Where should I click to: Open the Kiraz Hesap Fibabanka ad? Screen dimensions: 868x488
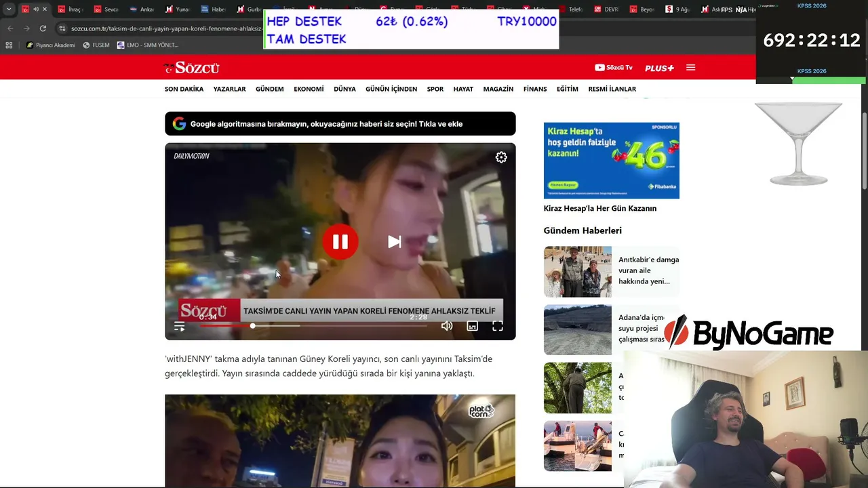[x=611, y=161]
